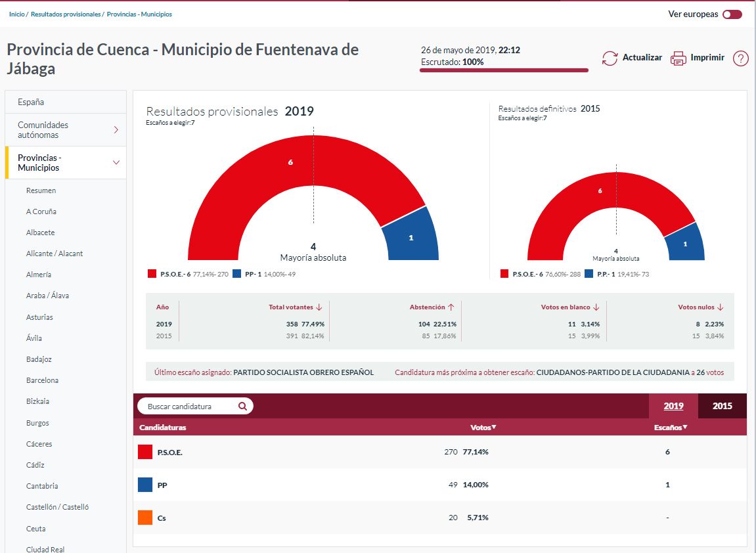Expand the Comunidades autónomas chevron
The image size is (756, 553).
pos(116,130)
